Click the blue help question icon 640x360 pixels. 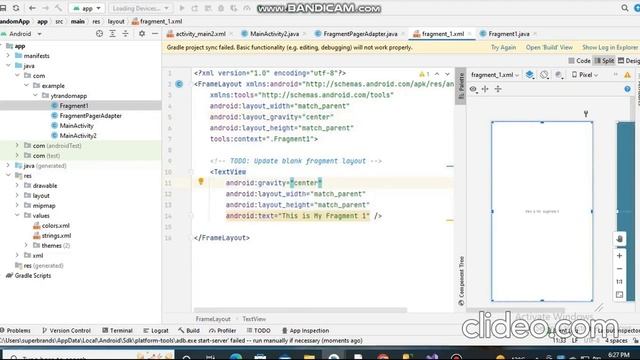(627, 89)
